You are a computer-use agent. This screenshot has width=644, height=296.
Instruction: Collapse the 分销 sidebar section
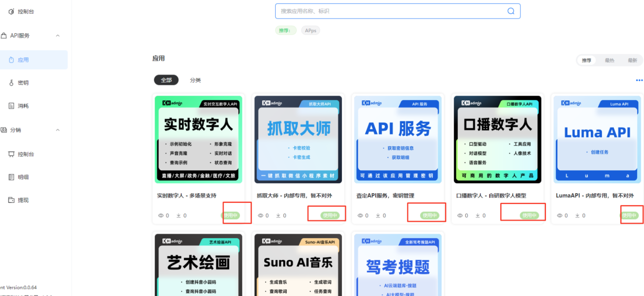[x=58, y=130]
